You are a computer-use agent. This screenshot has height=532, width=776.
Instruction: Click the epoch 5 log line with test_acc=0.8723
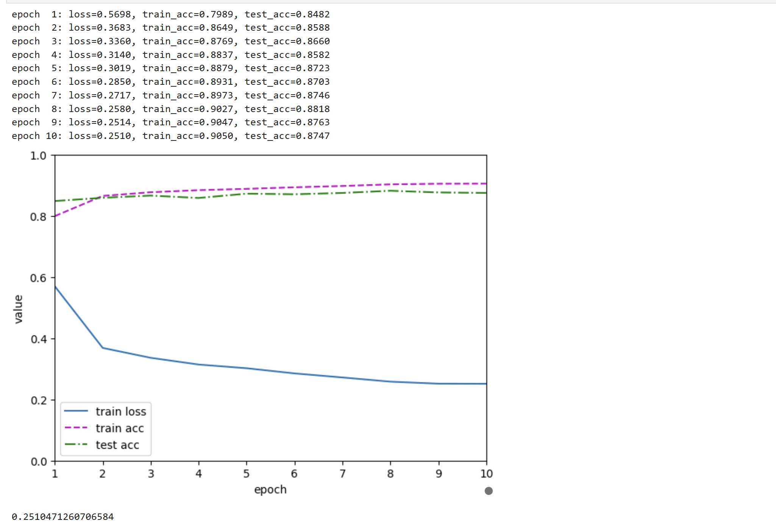tap(170, 68)
